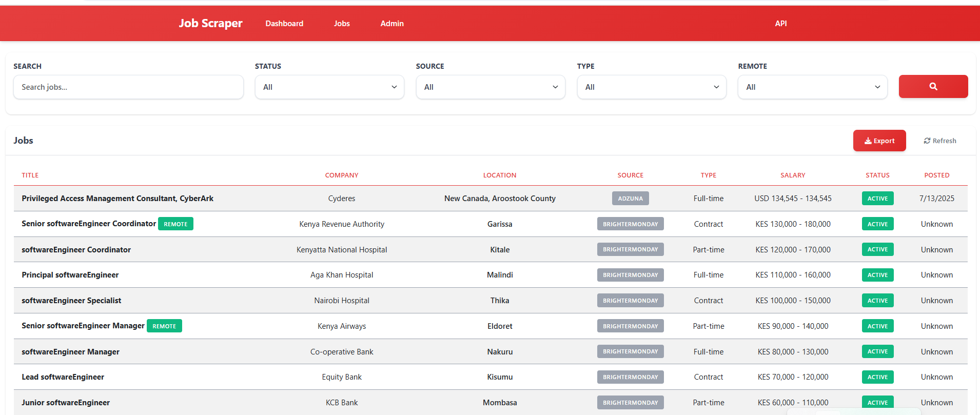Click BRIGHTERMONDAY badge in Kenya Revenue Authority row
This screenshot has width=980, height=415.
[631, 224]
